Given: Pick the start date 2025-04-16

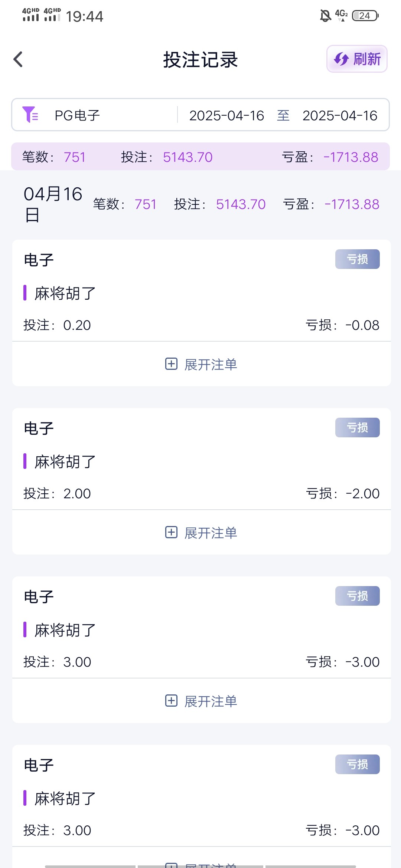Looking at the screenshot, I should point(226,115).
